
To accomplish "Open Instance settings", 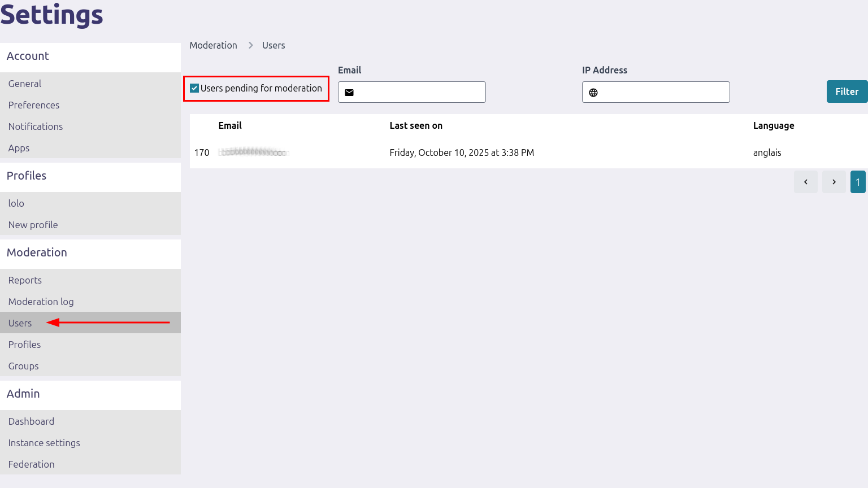I will click(44, 443).
